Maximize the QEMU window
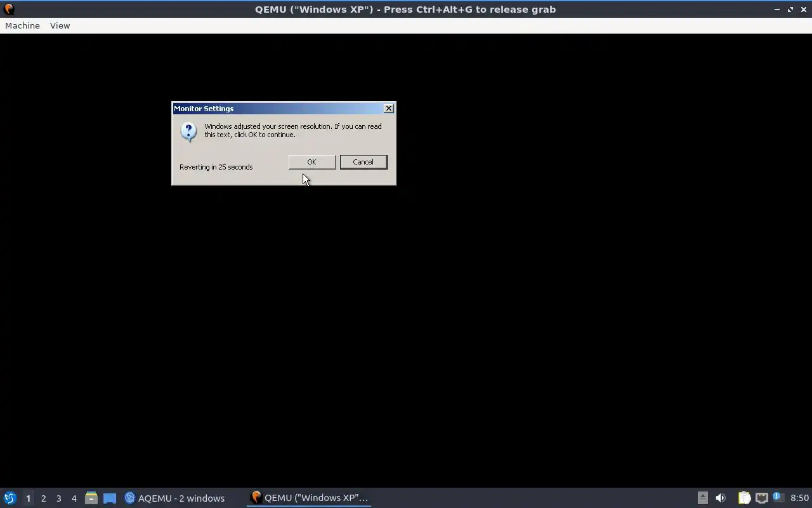This screenshot has height=508, width=812. [790, 10]
